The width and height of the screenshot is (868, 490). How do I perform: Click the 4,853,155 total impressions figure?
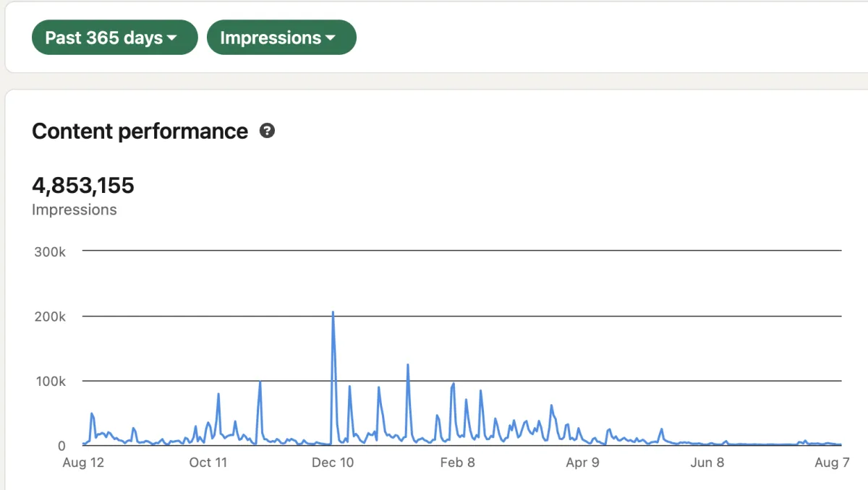(x=83, y=186)
